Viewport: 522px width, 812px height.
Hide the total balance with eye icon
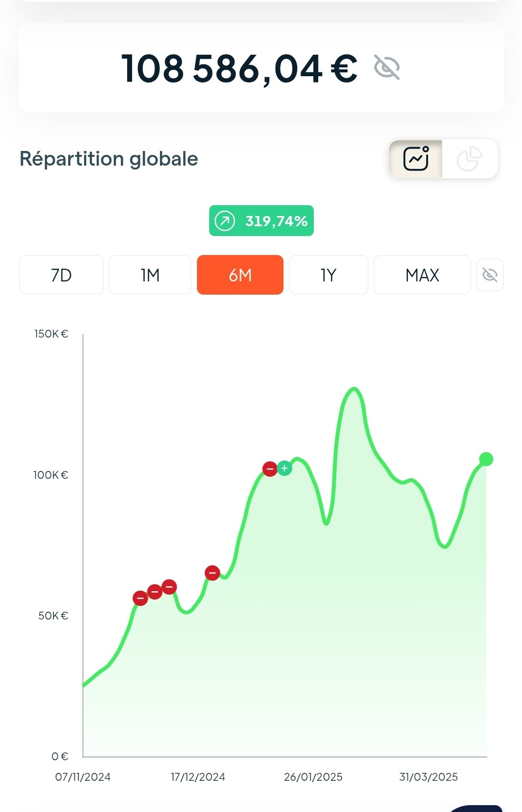click(x=387, y=67)
